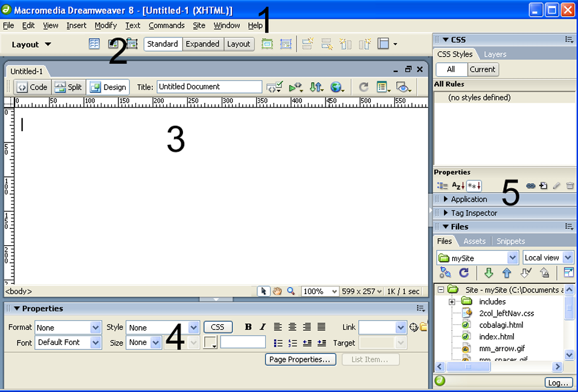Insert a Table from the Layout bar
The width and height of the screenshot is (578, 392).
[x=94, y=44]
